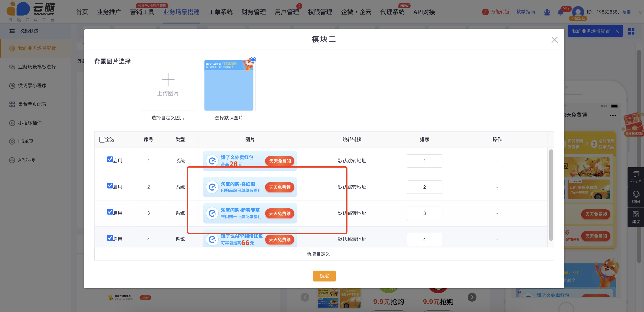Select the default image radio button

tap(253, 60)
